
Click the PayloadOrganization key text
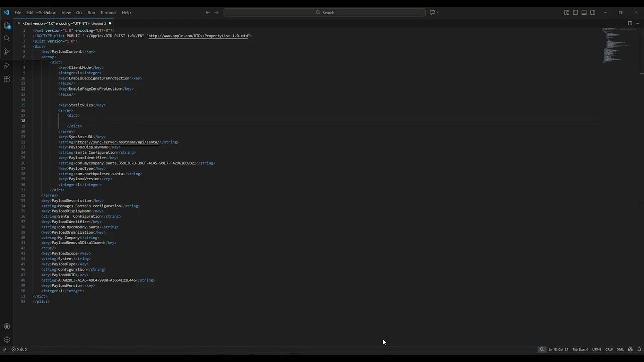[x=72, y=232]
